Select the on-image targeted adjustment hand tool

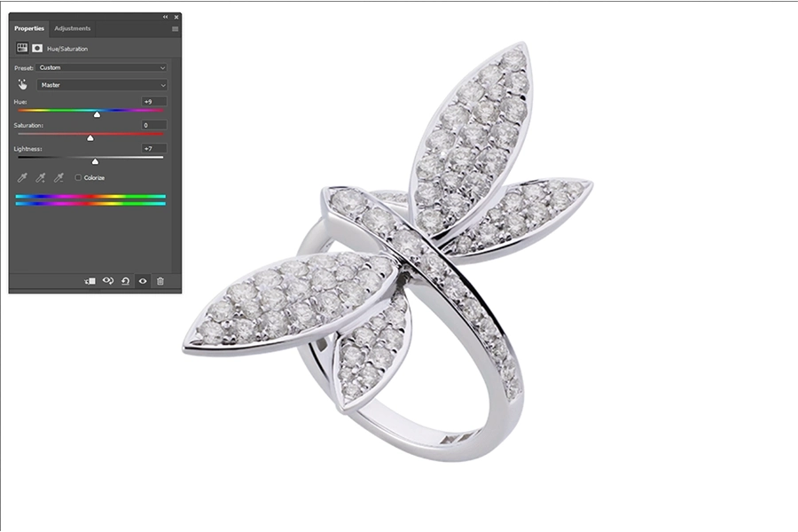click(x=22, y=84)
